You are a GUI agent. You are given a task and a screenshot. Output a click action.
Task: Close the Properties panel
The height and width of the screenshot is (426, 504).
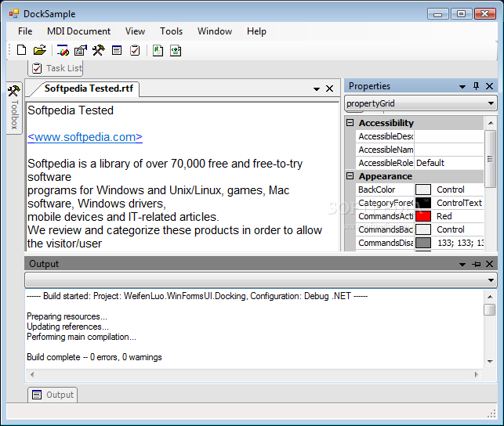[x=489, y=86]
